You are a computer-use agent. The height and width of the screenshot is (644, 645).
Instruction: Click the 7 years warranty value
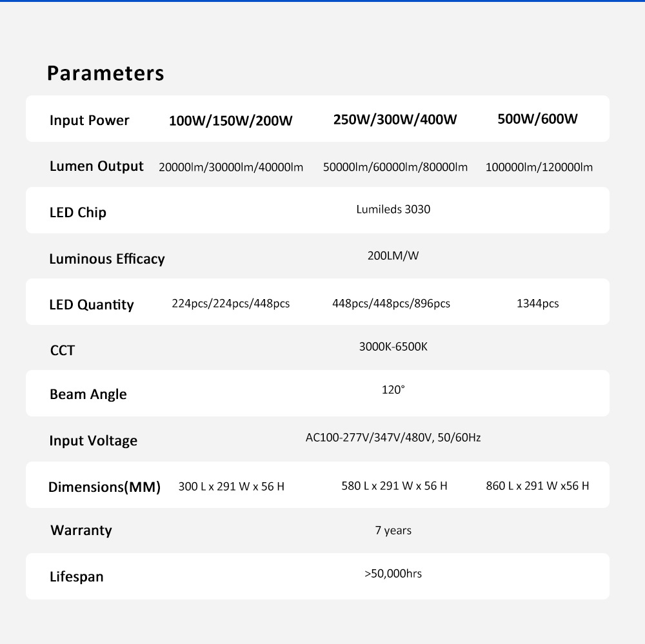[393, 531]
